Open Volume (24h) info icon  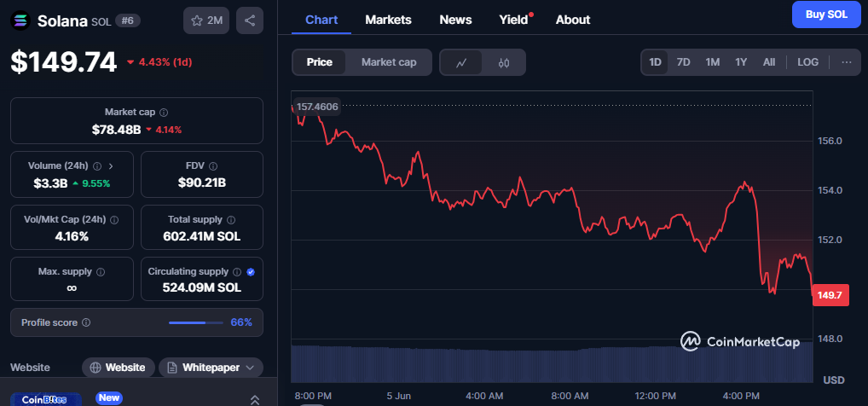click(x=97, y=165)
